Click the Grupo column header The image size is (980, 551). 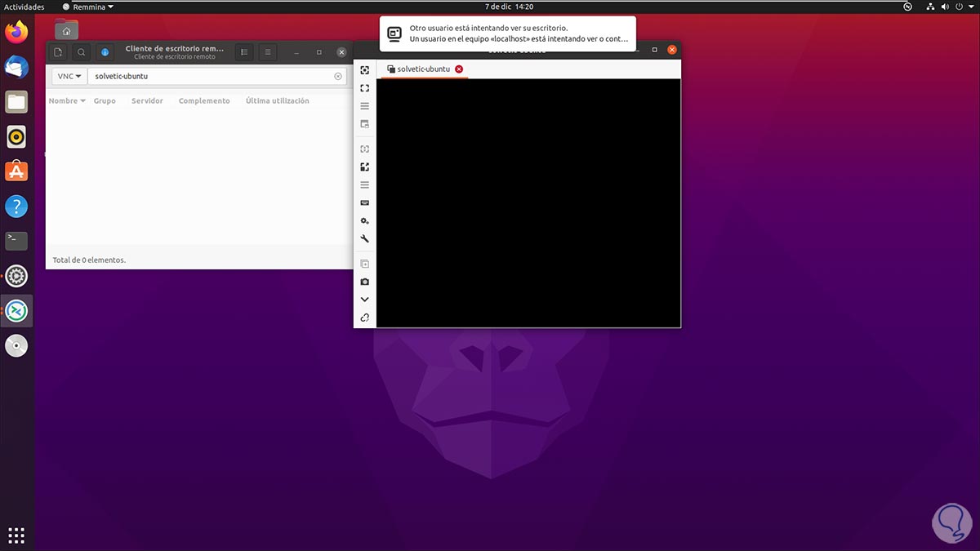tap(105, 101)
